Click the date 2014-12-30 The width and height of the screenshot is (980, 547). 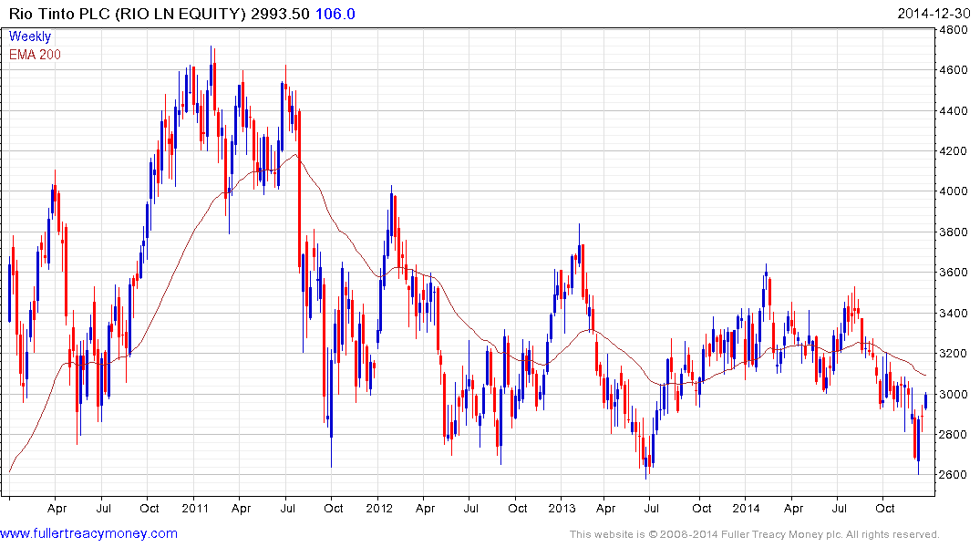[x=934, y=14]
